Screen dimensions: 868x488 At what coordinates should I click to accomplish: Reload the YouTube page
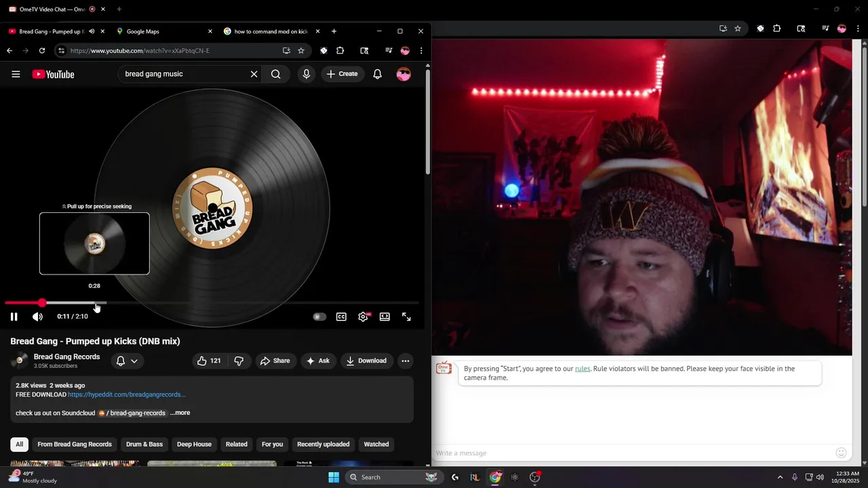pos(42,51)
